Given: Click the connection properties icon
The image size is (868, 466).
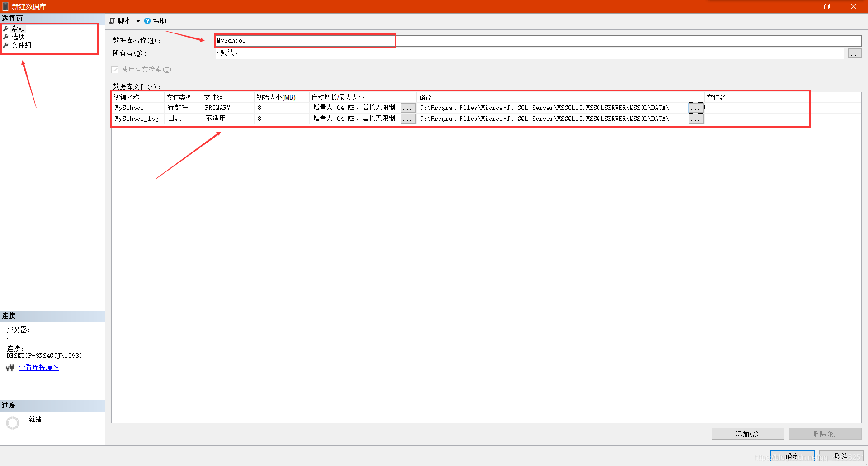Looking at the screenshot, I should (10, 368).
